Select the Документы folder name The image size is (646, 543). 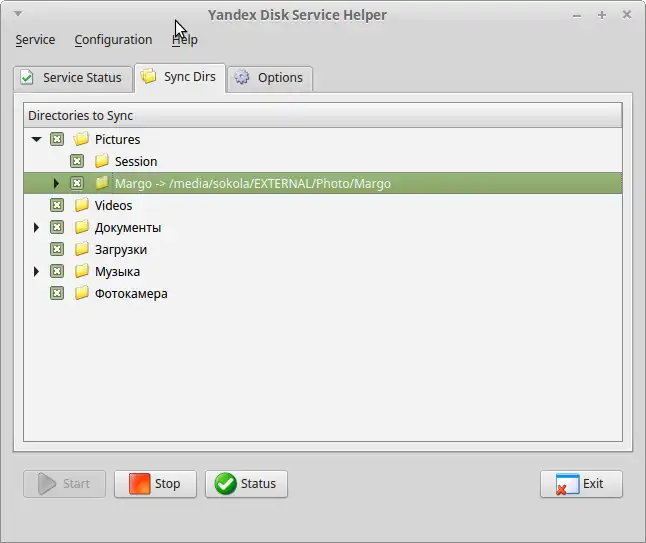click(x=128, y=227)
